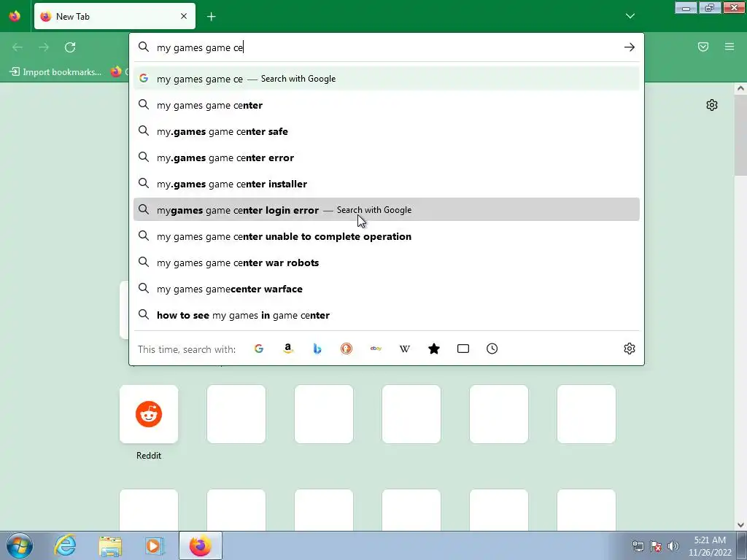Search this time with Bing
This screenshot has width=747, height=560.
pyautogui.click(x=317, y=349)
